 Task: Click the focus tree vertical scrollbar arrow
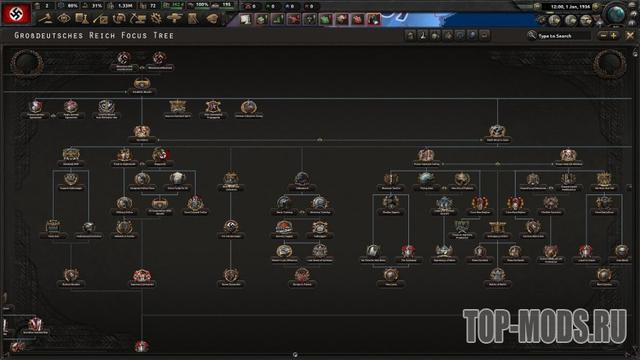(635, 54)
